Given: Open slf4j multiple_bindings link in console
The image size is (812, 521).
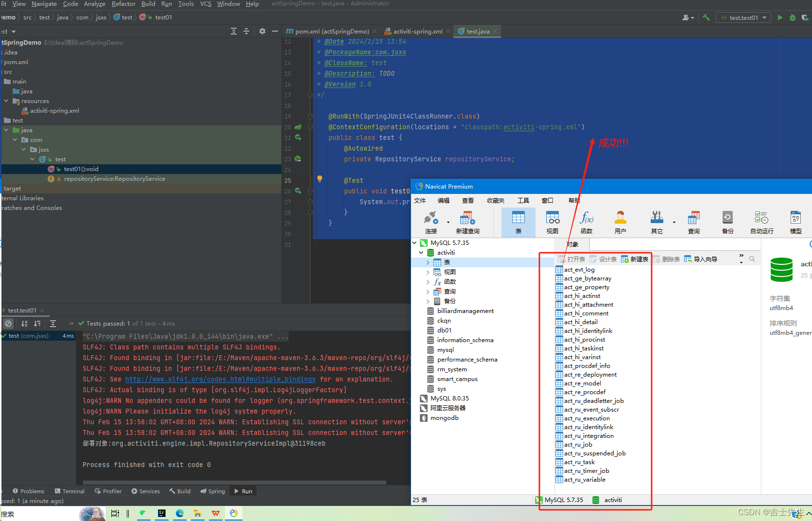Looking at the screenshot, I should point(220,380).
